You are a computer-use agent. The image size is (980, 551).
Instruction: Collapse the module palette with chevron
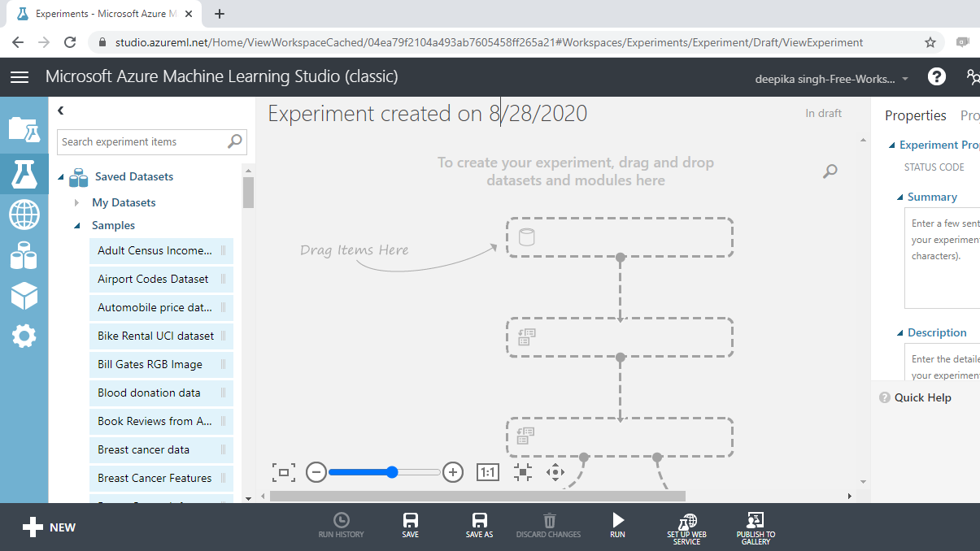[x=61, y=111]
